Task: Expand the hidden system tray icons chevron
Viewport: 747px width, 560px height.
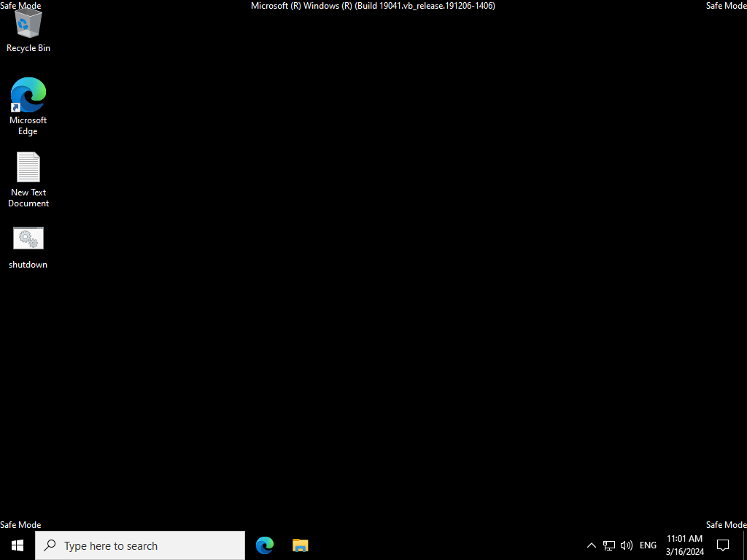Action: pyautogui.click(x=592, y=545)
